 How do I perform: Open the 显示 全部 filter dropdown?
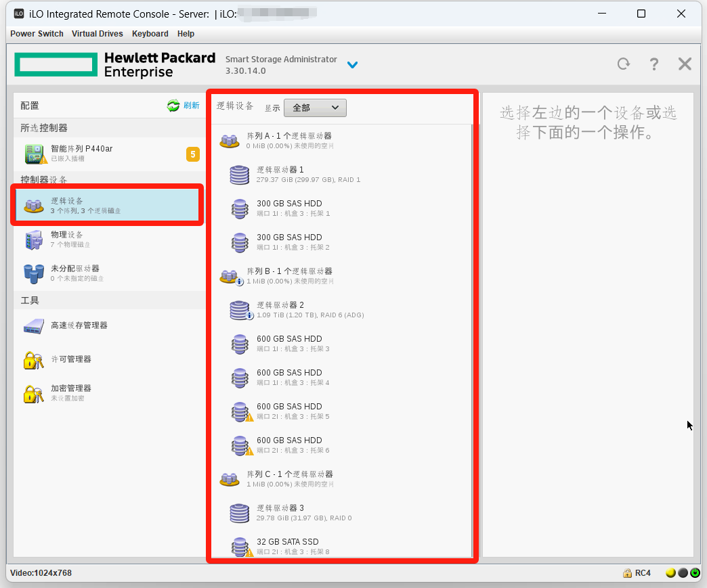click(315, 108)
